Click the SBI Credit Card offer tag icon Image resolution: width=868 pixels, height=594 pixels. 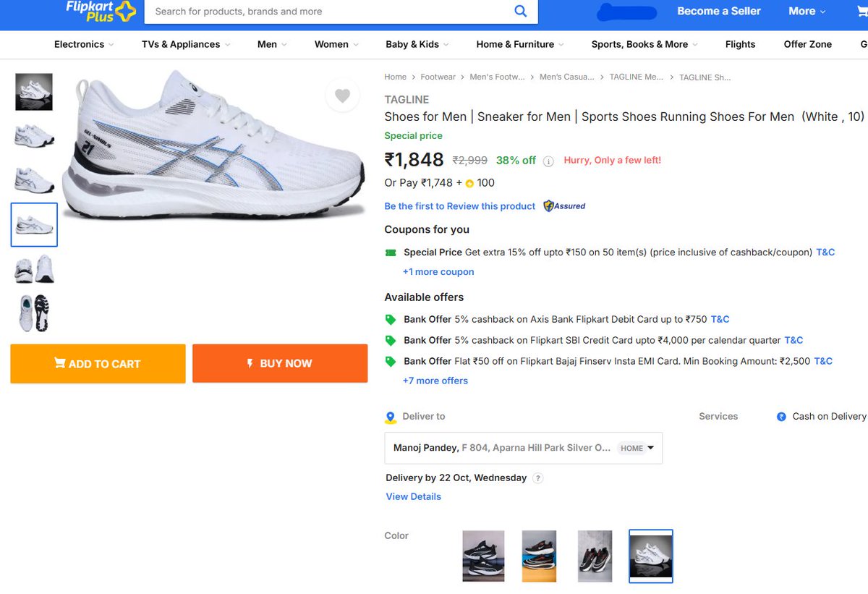[391, 340]
